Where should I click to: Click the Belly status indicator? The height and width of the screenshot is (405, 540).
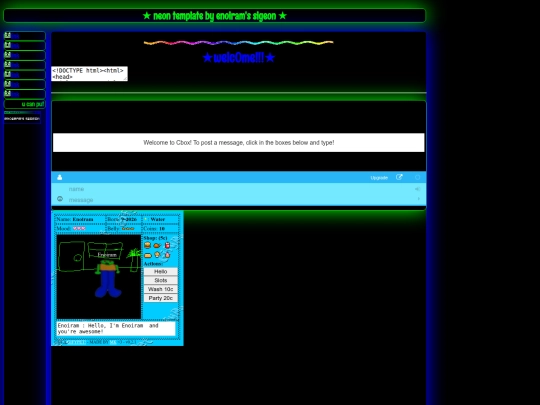pyautogui.click(x=128, y=228)
